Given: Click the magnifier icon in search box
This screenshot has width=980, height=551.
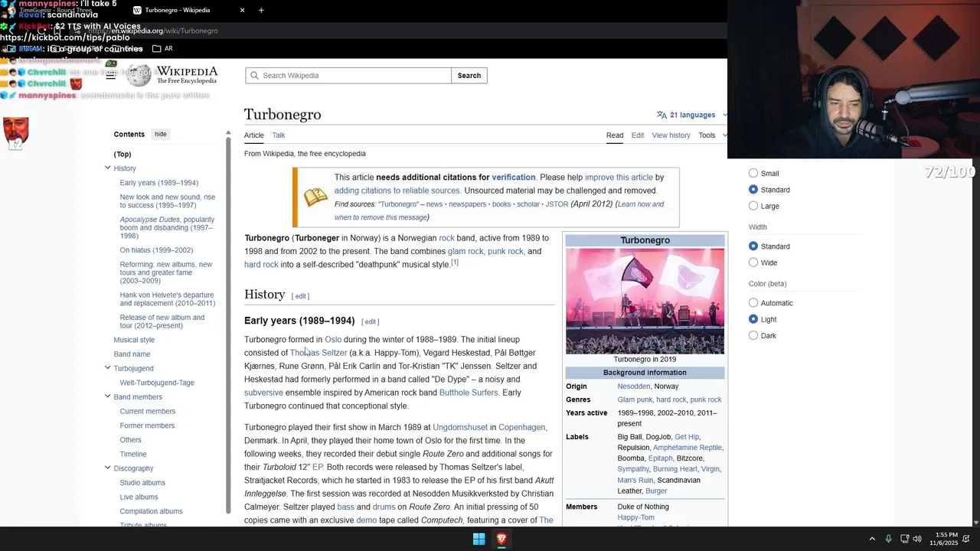Looking at the screenshot, I should pyautogui.click(x=254, y=75).
